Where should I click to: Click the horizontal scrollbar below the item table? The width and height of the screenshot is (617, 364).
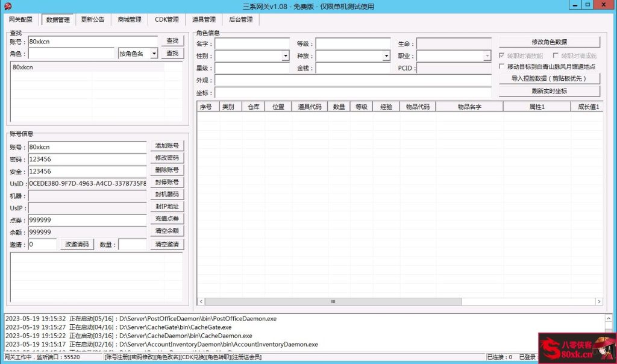[333, 301]
